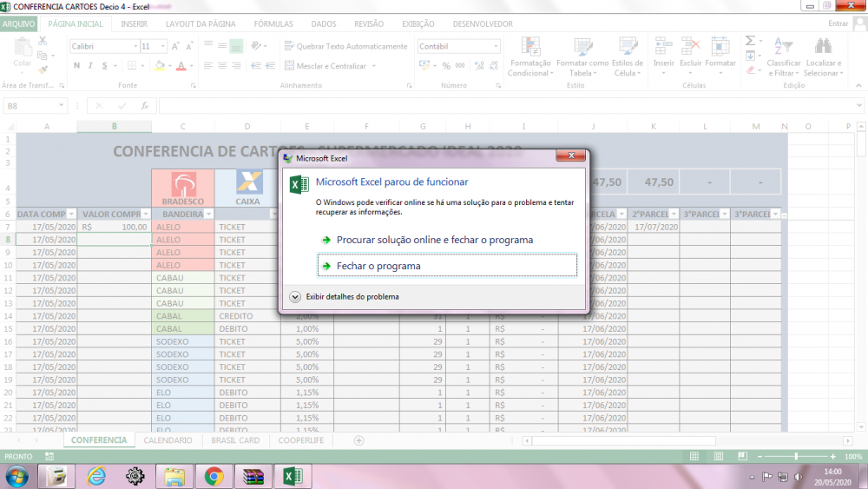
Task: Click Fechar o programa
Action: [x=378, y=266]
